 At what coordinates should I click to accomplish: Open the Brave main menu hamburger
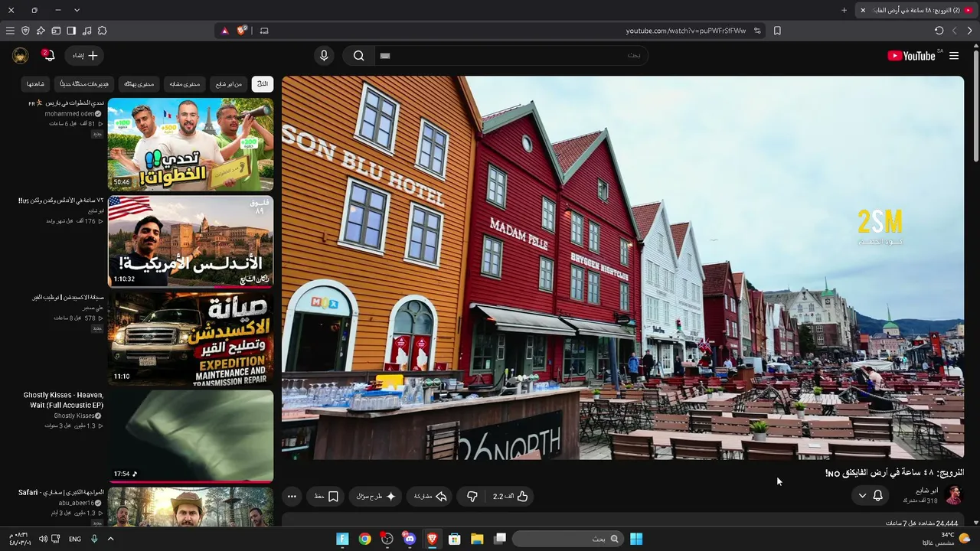(x=10, y=31)
